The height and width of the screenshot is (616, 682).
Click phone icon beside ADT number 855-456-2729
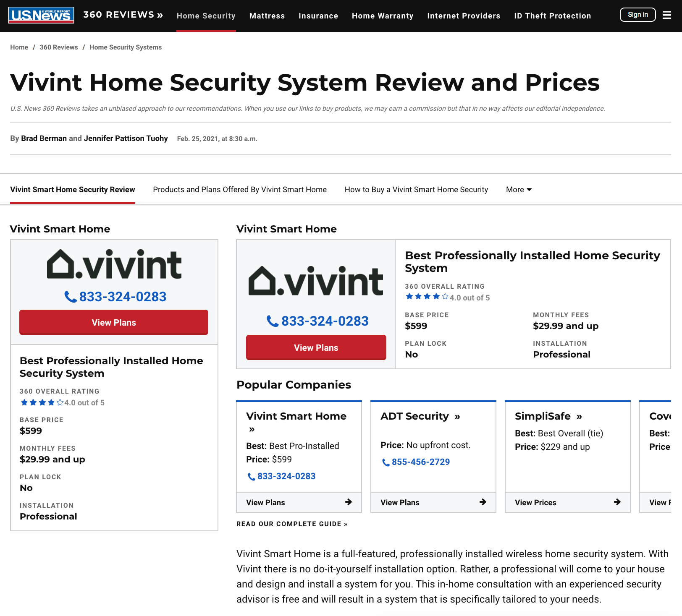click(386, 462)
